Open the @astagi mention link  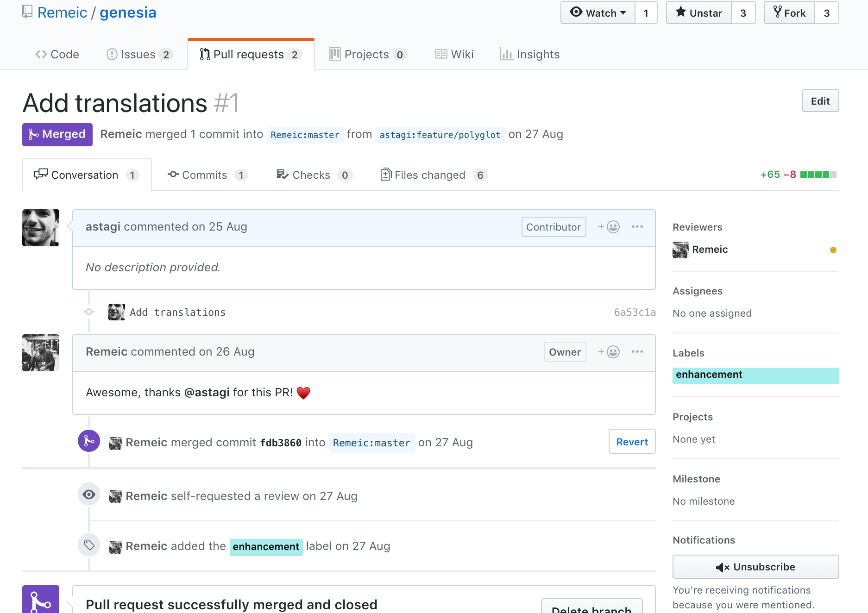point(207,392)
